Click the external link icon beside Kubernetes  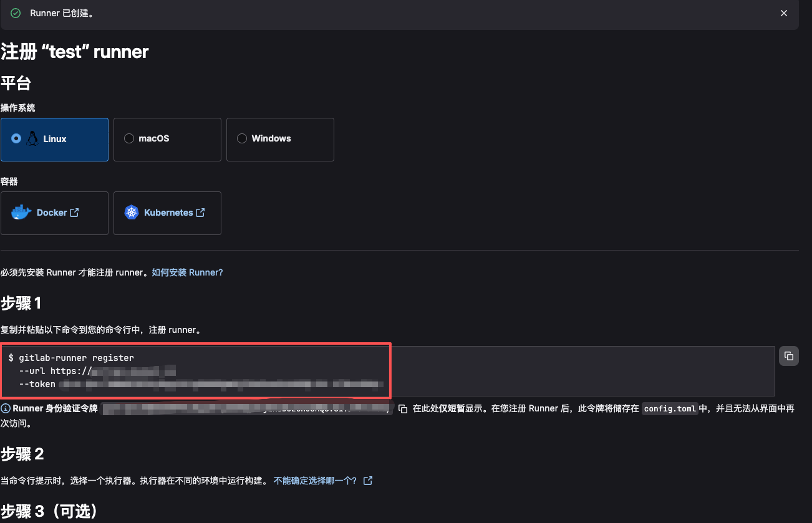(200, 213)
